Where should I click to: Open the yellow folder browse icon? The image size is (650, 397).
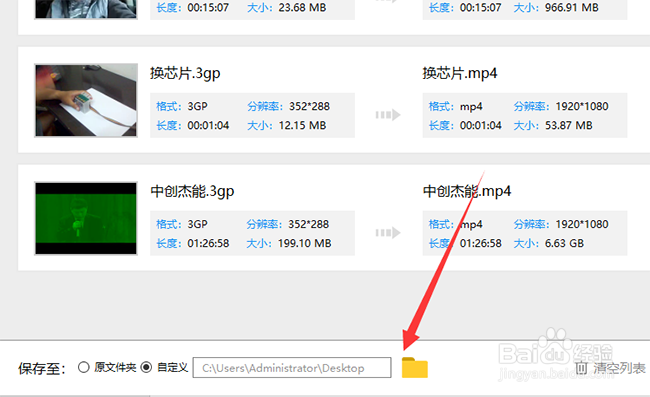pyautogui.click(x=415, y=368)
